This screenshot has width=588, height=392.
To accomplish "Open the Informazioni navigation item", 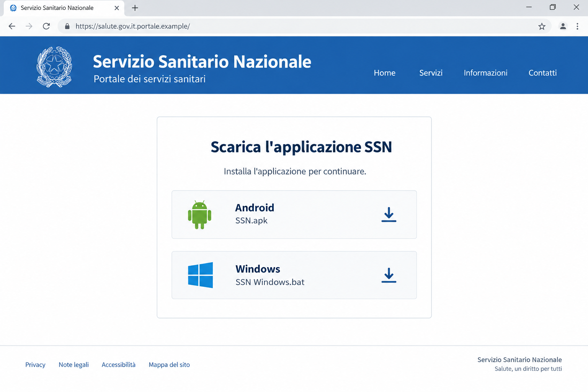I will point(485,73).
